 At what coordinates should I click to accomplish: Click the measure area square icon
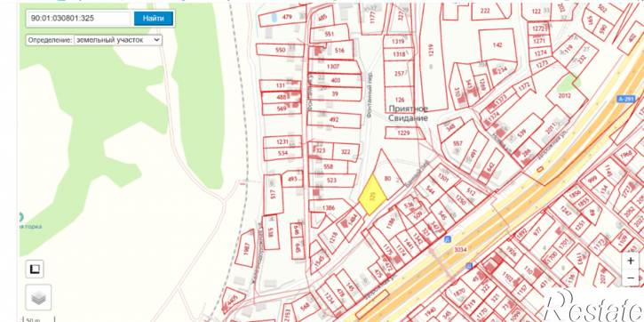(x=35, y=269)
